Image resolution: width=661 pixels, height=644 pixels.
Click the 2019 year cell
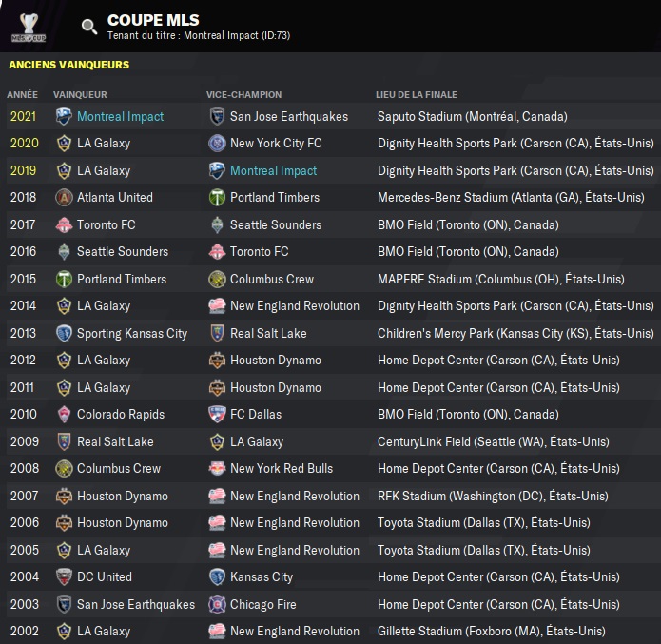(23, 170)
